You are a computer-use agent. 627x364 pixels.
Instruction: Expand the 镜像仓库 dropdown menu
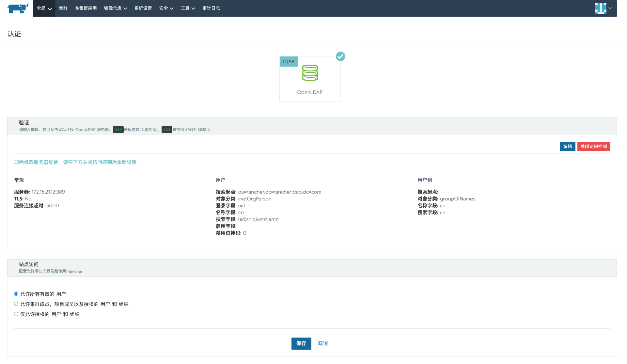tap(116, 8)
